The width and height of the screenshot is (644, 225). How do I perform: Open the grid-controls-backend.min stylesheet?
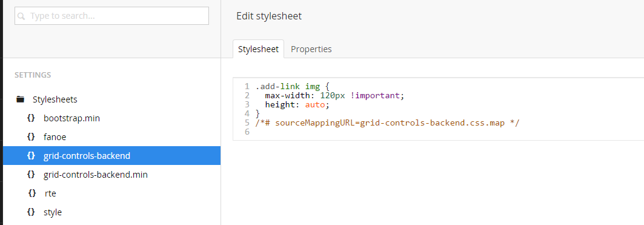[95, 175]
